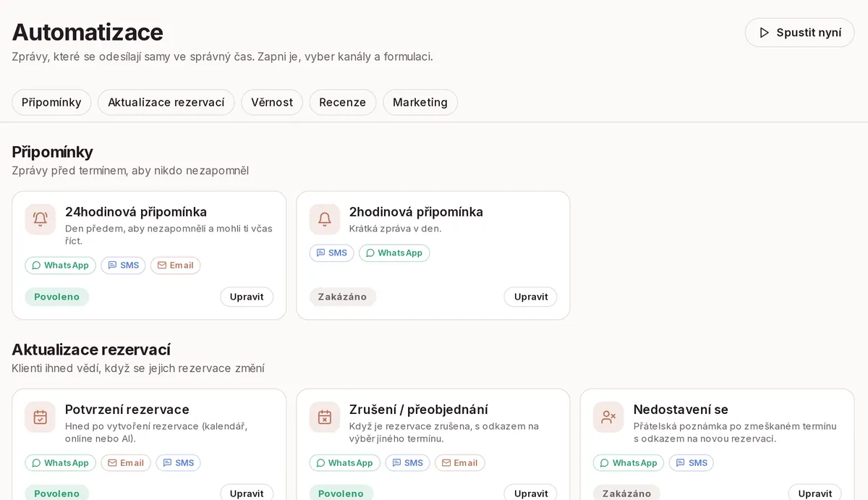The width and height of the screenshot is (868, 500).
Task: Click the Potvrzení rezervace title
Action: [127, 410]
